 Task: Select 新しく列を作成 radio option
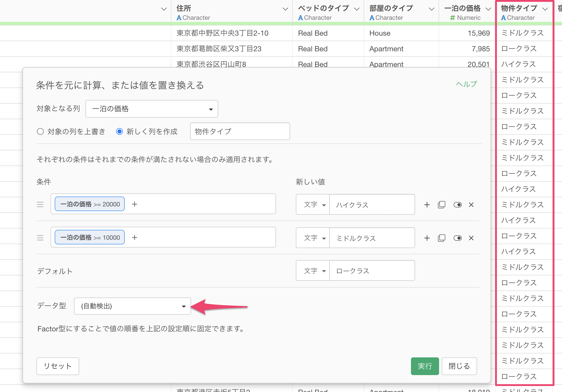pyautogui.click(x=120, y=131)
